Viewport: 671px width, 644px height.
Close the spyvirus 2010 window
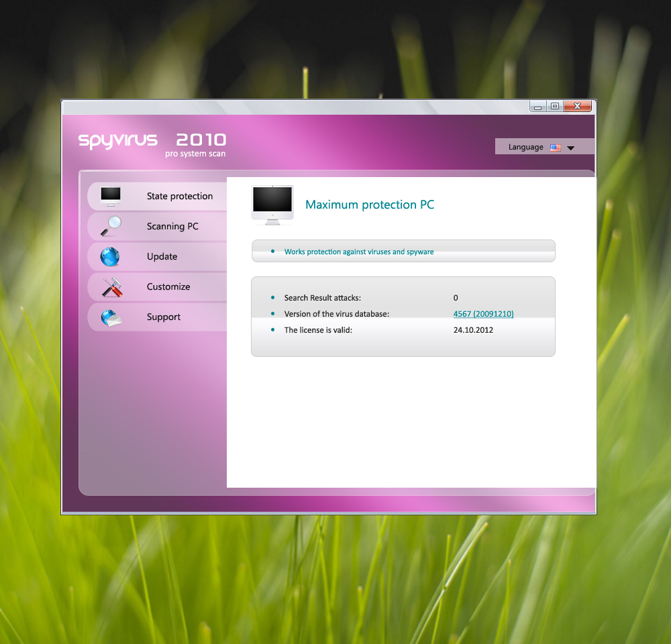tap(577, 106)
